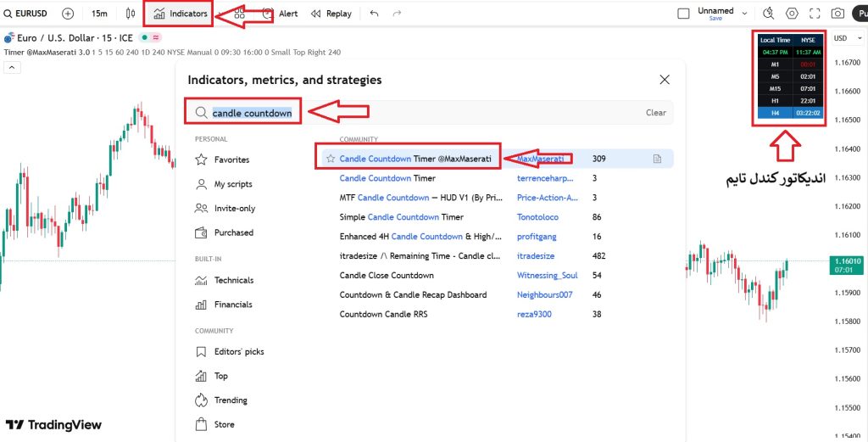The width and height of the screenshot is (868, 442).
Task: Open the 15m timeframe selector
Action: [x=100, y=14]
